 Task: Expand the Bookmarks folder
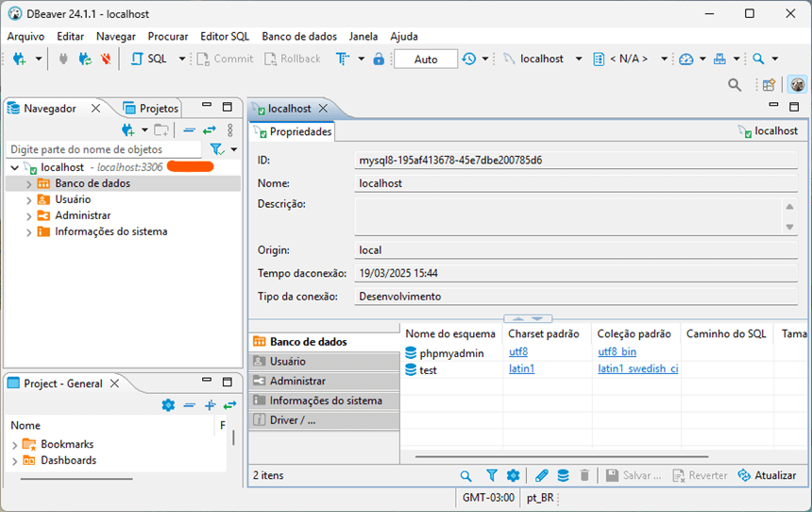coord(14,445)
